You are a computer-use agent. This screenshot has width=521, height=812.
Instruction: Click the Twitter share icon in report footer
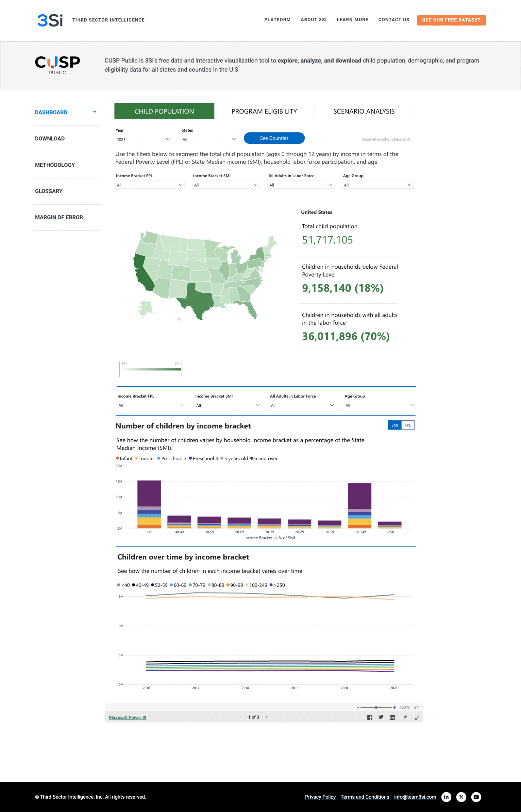click(x=381, y=717)
